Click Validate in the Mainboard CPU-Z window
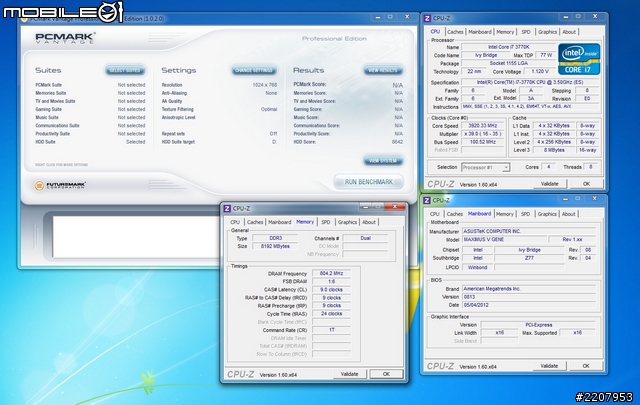Image resolution: width=640 pixels, height=405 pixels. tap(549, 366)
